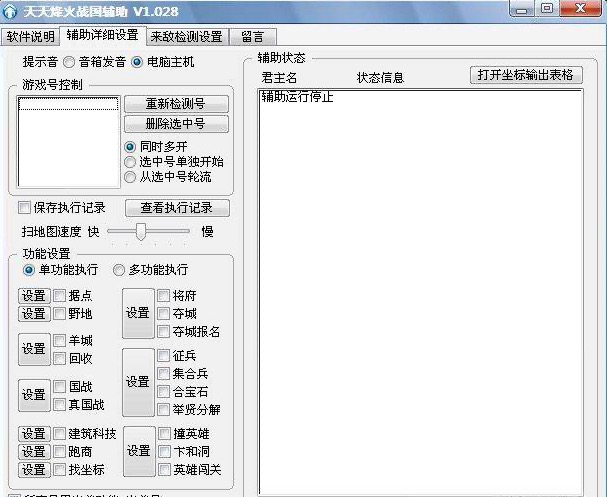Click the game account list box
Screen dimensions: 607x497
tap(69, 142)
